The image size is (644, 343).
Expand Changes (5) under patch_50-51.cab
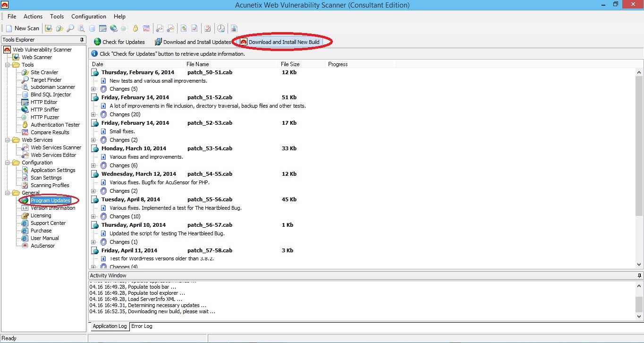click(x=93, y=89)
